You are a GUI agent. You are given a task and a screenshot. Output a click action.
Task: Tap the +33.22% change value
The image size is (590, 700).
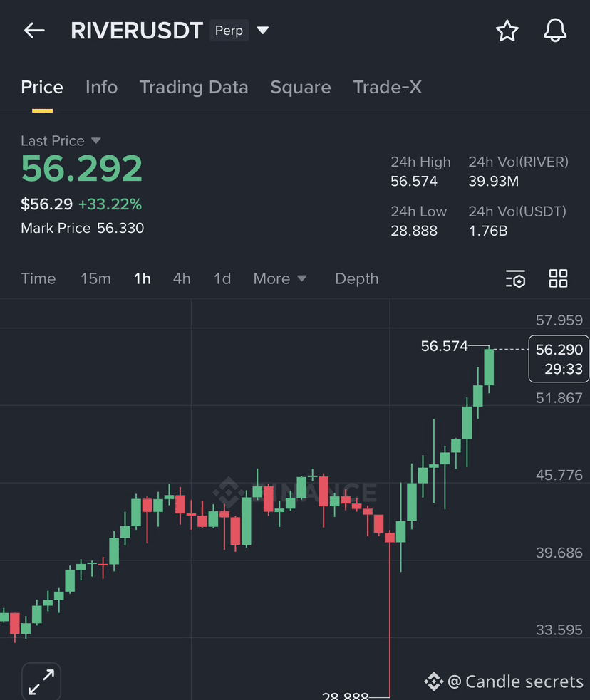(x=110, y=204)
